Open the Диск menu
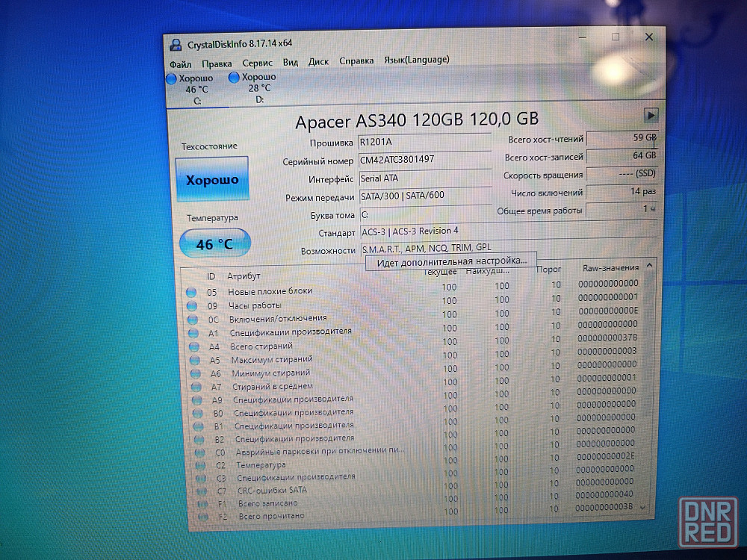The width and height of the screenshot is (747, 560). coord(319,62)
